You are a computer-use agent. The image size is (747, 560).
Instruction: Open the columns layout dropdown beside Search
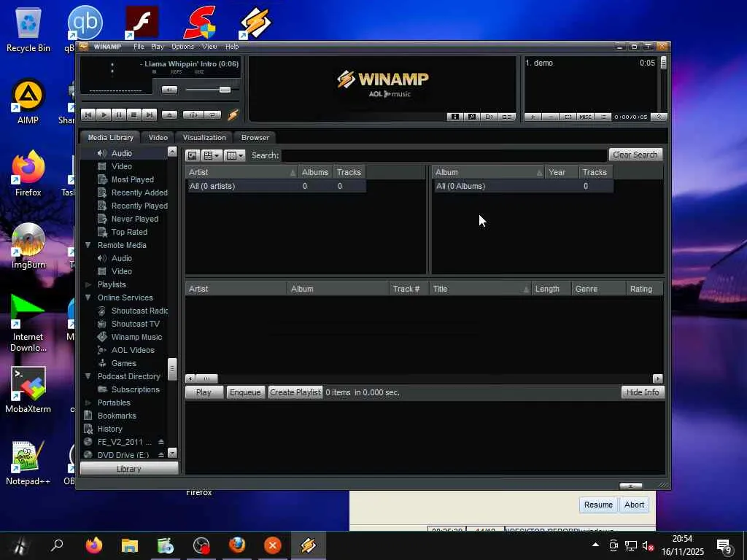(234, 155)
